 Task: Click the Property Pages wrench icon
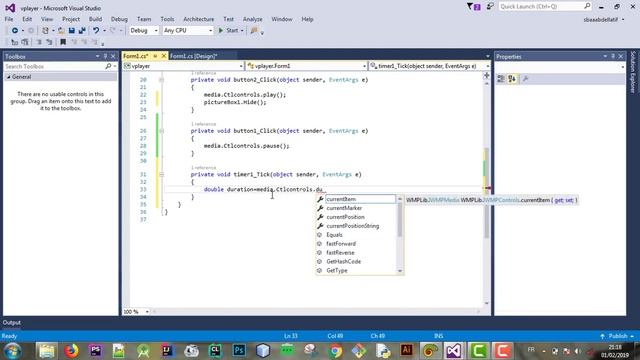coord(525,79)
